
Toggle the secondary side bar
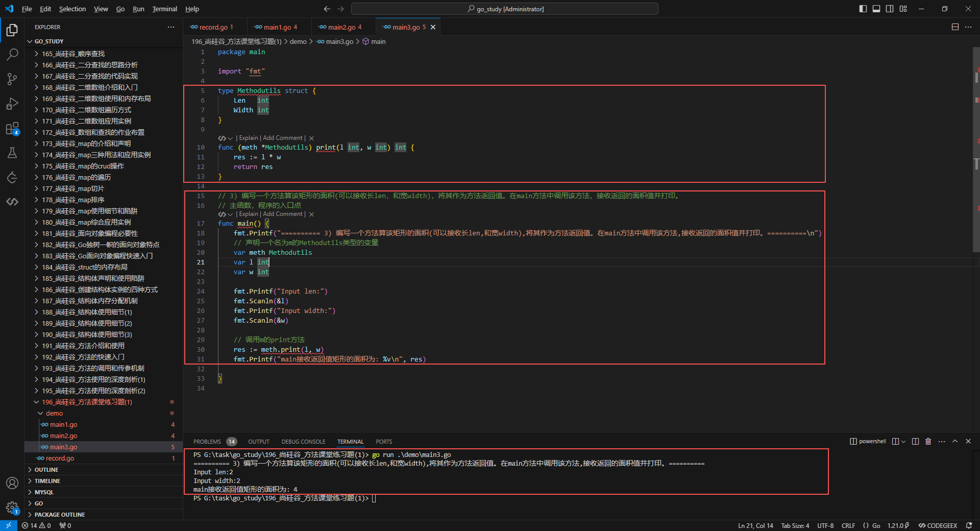pos(890,9)
